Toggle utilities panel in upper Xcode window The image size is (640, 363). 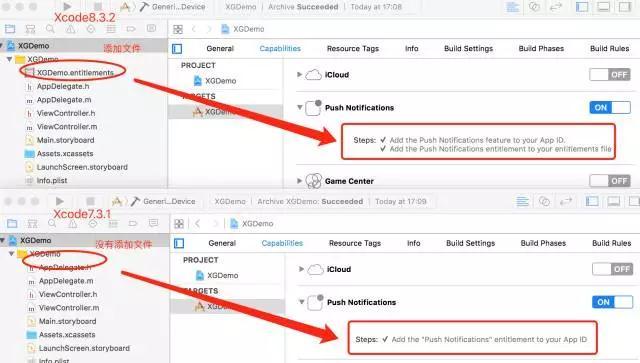(x=625, y=7)
